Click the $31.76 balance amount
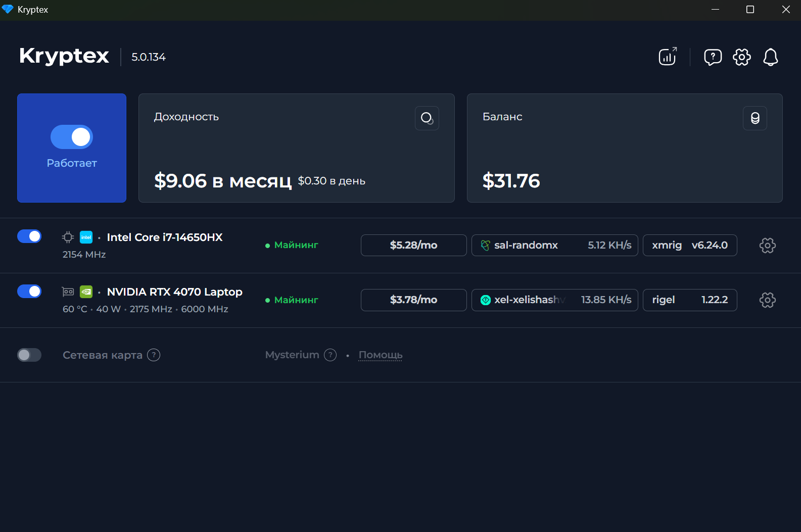The height and width of the screenshot is (532, 801). coord(511,181)
